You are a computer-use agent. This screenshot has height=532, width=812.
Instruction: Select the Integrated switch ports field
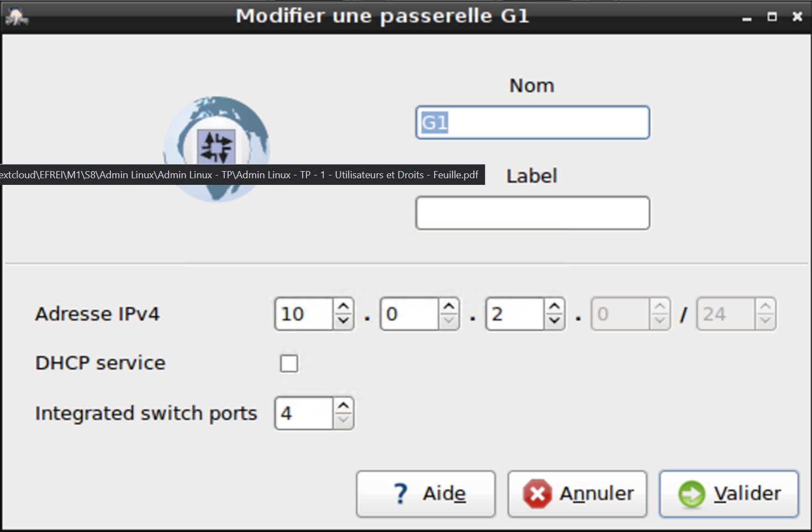click(304, 413)
